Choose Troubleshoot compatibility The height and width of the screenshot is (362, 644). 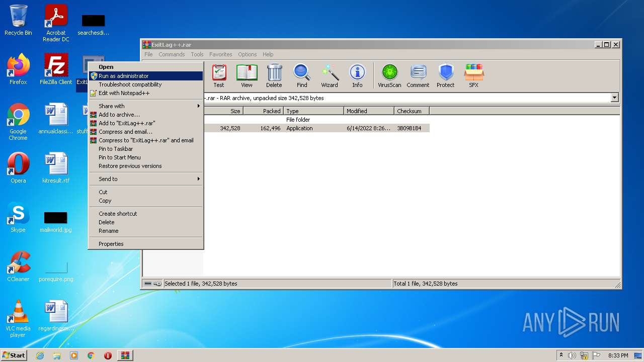(x=146, y=84)
